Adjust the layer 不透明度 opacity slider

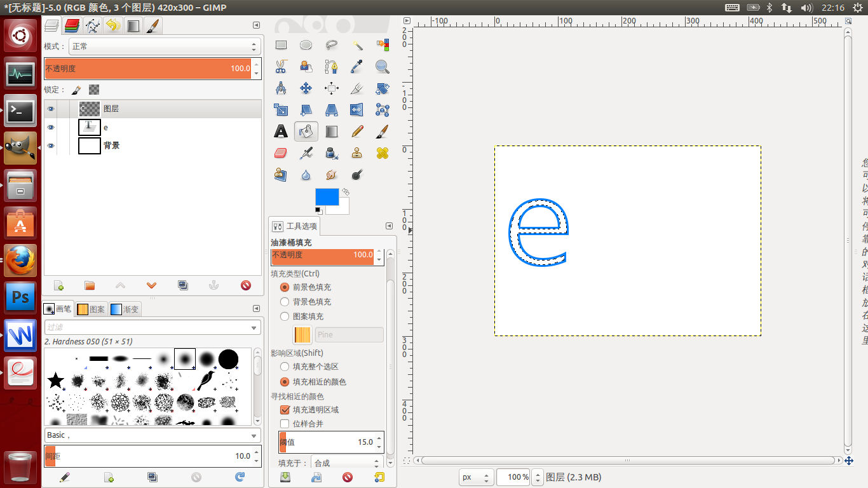click(x=148, y=69)
